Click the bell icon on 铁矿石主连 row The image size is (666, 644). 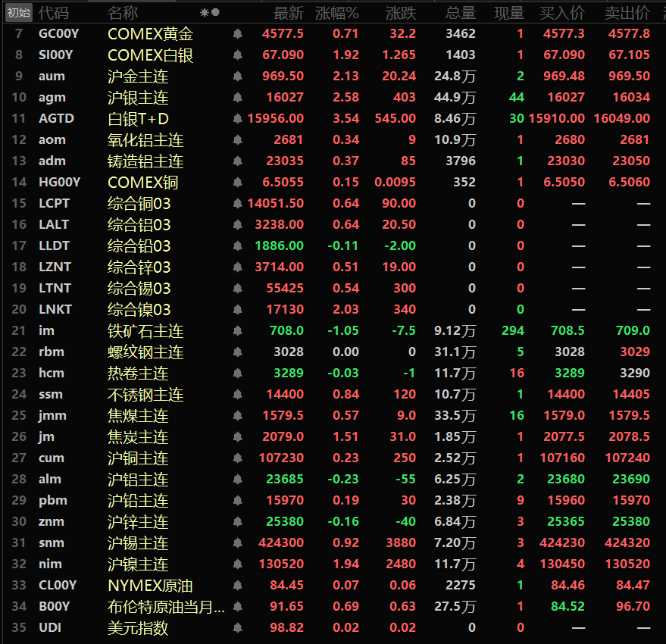pyautogui.click(x=237, y=331)
